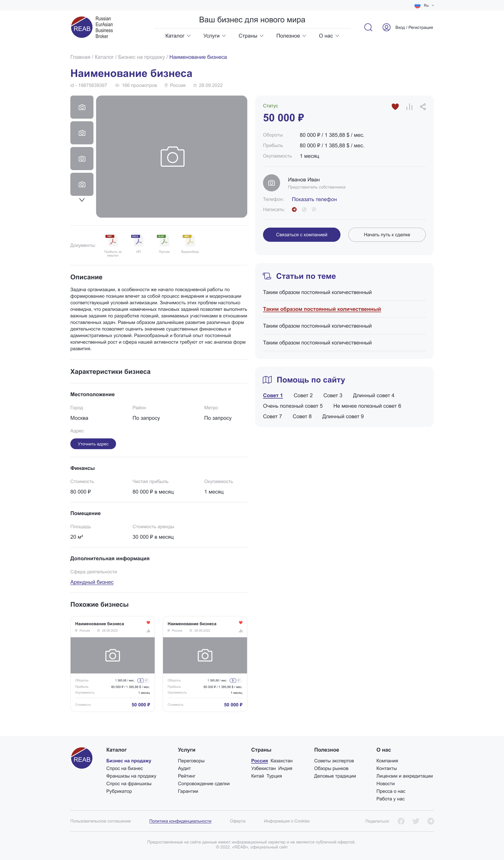The width and height of the screenshot is (504, 860).
Task: Toggle favorite heart on first similar business card
Action: click(148, 622)
